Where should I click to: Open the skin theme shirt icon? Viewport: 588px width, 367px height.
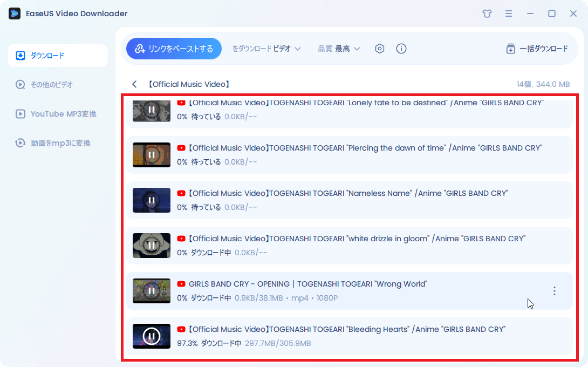(x=487, y=13)
